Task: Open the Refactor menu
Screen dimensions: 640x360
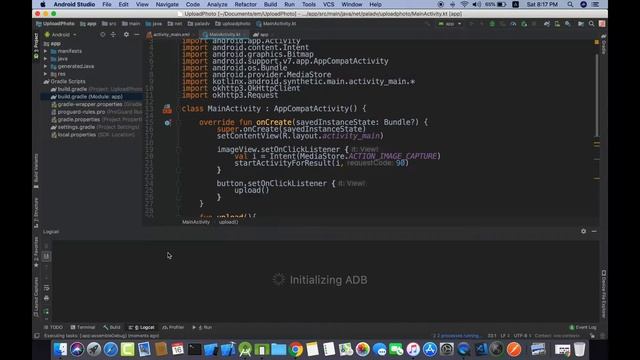Action: point(245,4)
